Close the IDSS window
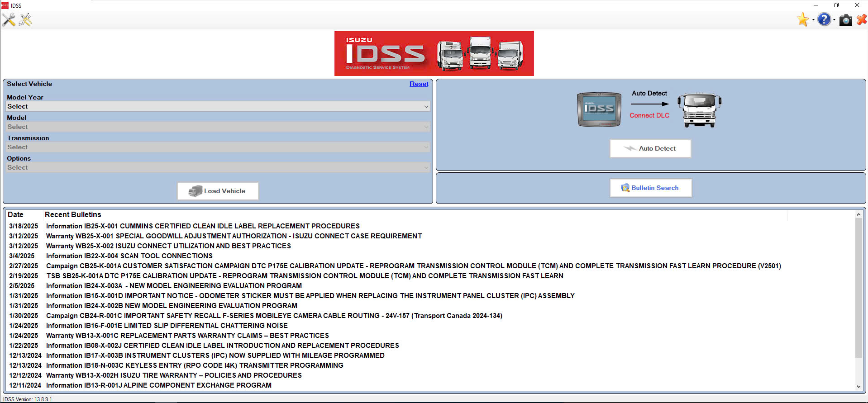Image resolution: width=868 pixels, height=403 pixels. (x=857, y=5)
